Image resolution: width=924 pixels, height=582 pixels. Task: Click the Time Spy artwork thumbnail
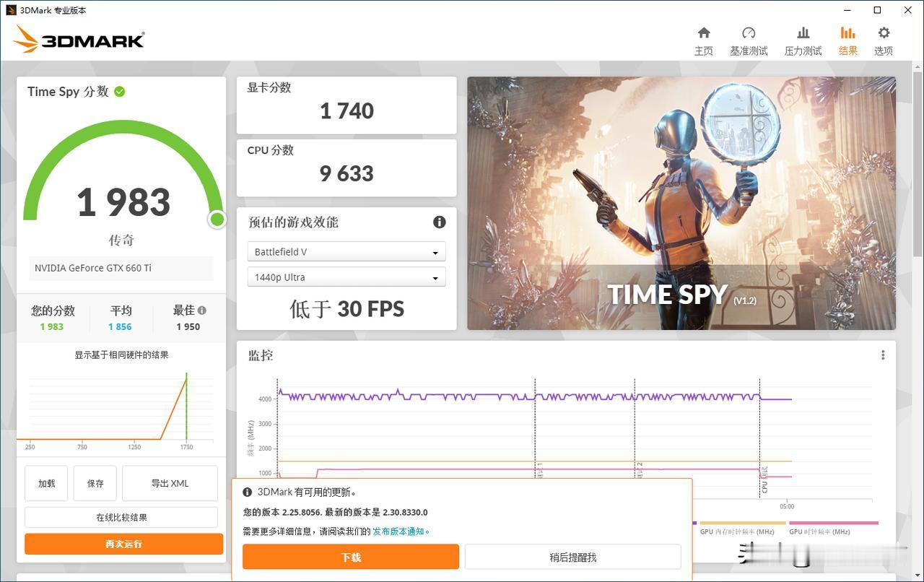coord(681,204)
